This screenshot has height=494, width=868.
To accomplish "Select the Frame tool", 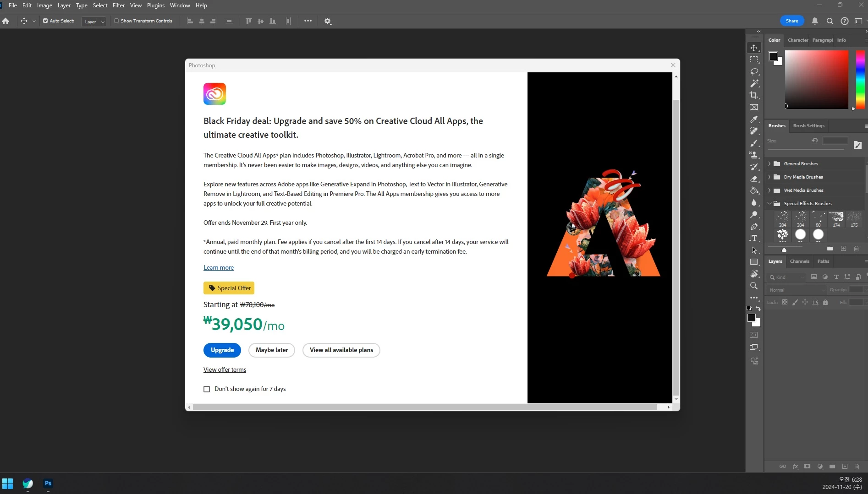I will (x=754, y=107).
